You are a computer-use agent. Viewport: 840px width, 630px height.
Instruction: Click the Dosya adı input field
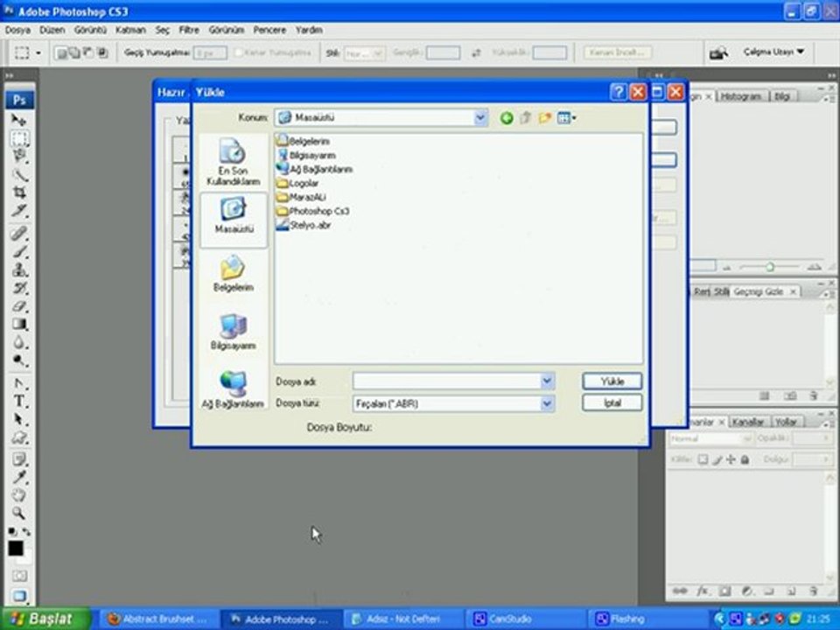(x=445, y=381)
